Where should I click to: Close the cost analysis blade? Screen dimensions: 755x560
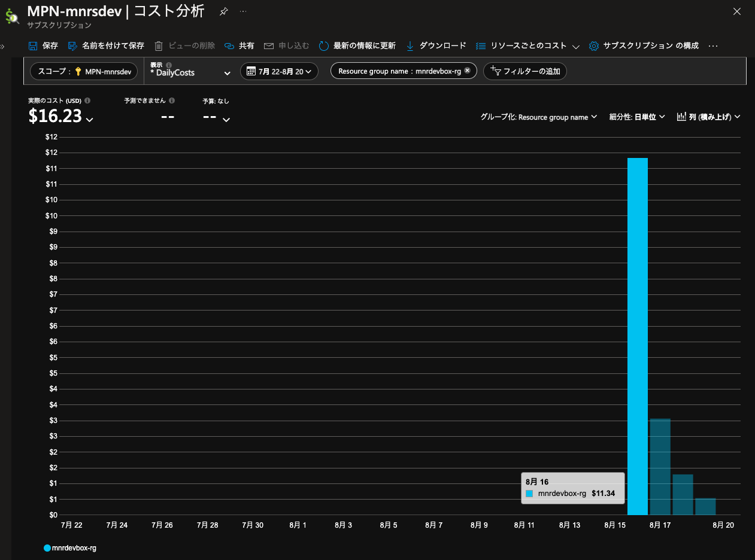737,11
